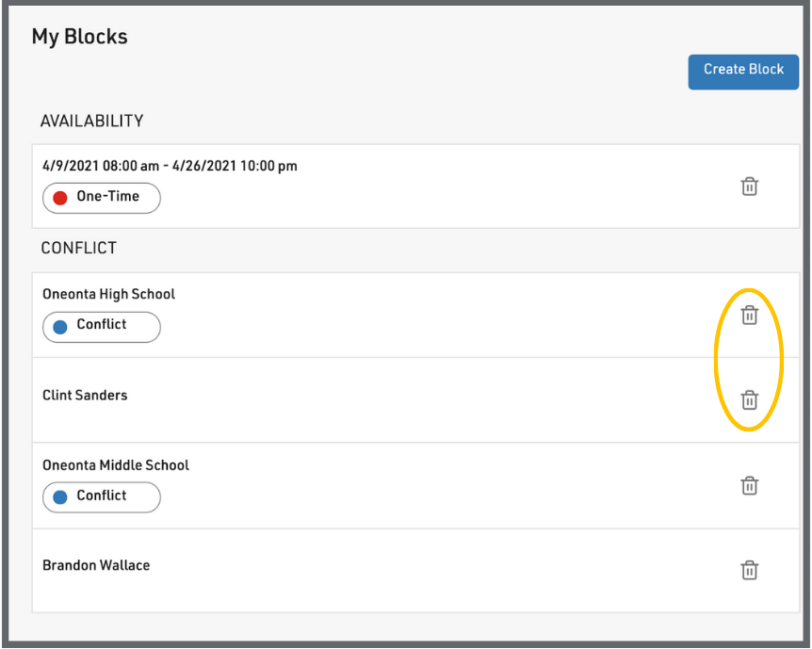Click the One-Time label in availability badge

[x=107, y=197]
